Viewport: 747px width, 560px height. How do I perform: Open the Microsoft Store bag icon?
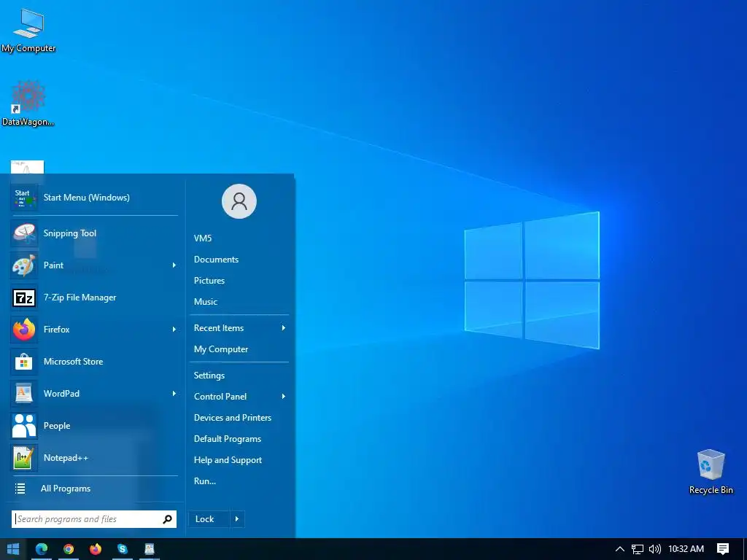(x=24, y=362)
